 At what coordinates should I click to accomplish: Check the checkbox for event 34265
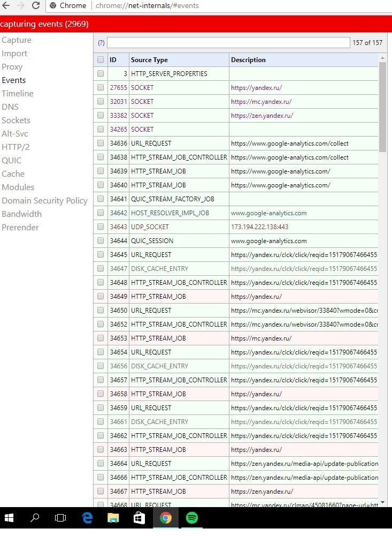101,129
